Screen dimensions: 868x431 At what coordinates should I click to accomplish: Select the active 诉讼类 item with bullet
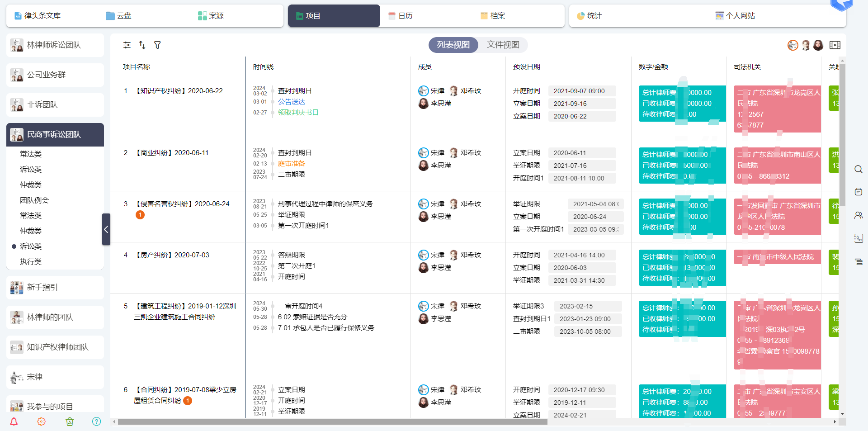point(31,246)
